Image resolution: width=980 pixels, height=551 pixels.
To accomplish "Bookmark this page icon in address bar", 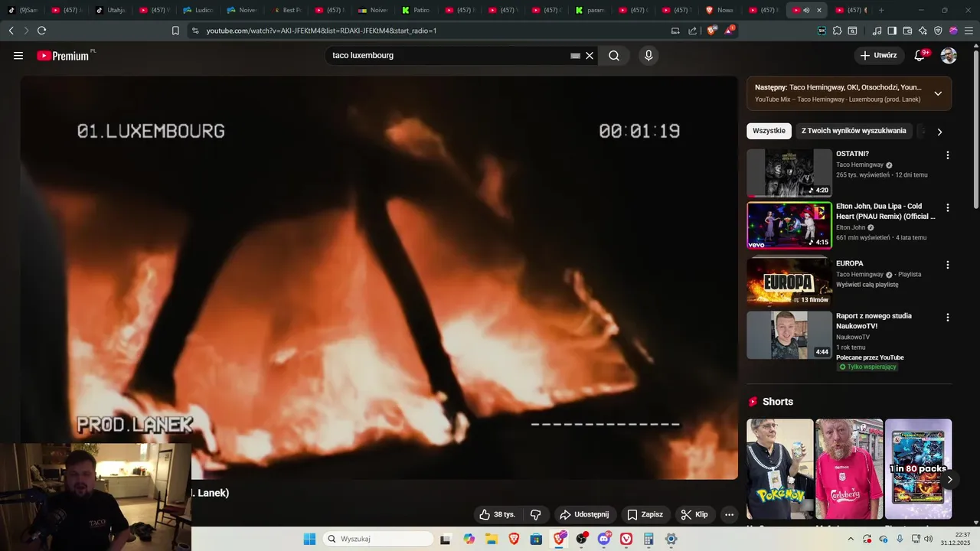I will pyautogui.click(x=175, y=31).
